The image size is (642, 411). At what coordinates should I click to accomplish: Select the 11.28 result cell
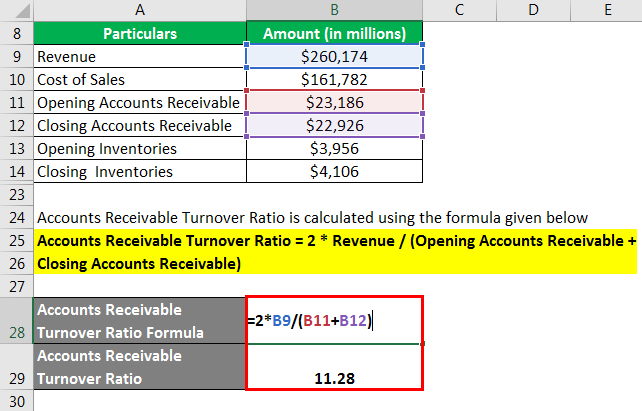click(335, 366)
